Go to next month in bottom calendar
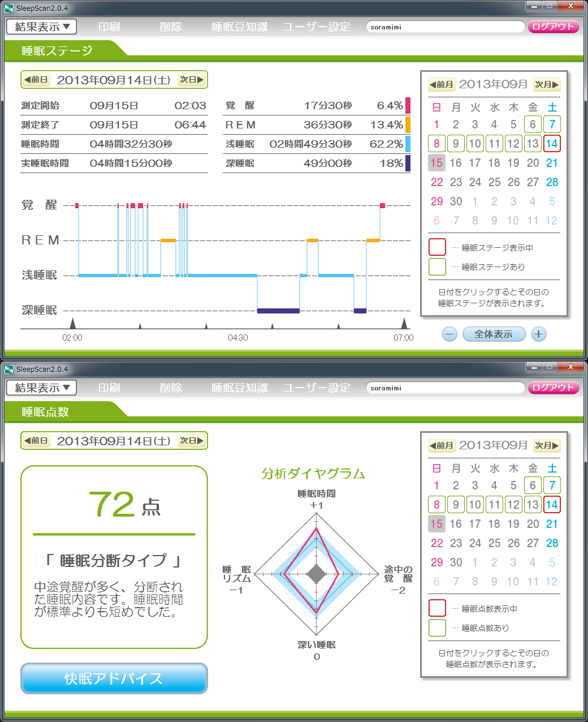This screenshot has width=588, height=722. 547,445
